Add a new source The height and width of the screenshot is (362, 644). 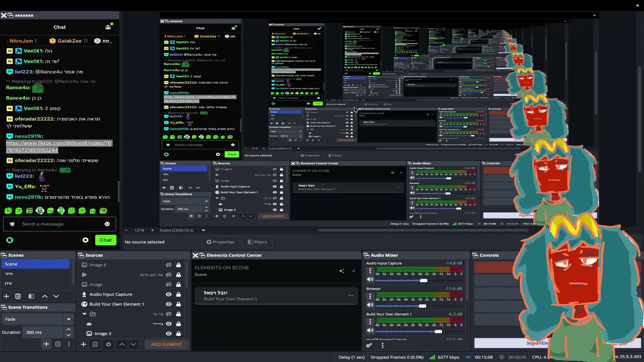pos(84,344)
